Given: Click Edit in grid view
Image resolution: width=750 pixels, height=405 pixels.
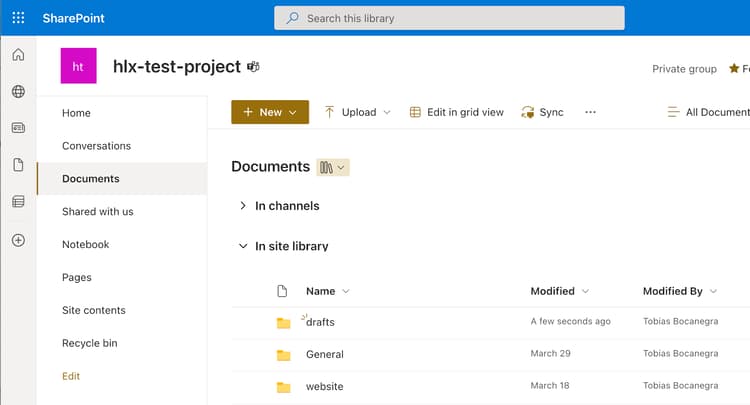Looking at the screenshot, I should coord(457,113).
